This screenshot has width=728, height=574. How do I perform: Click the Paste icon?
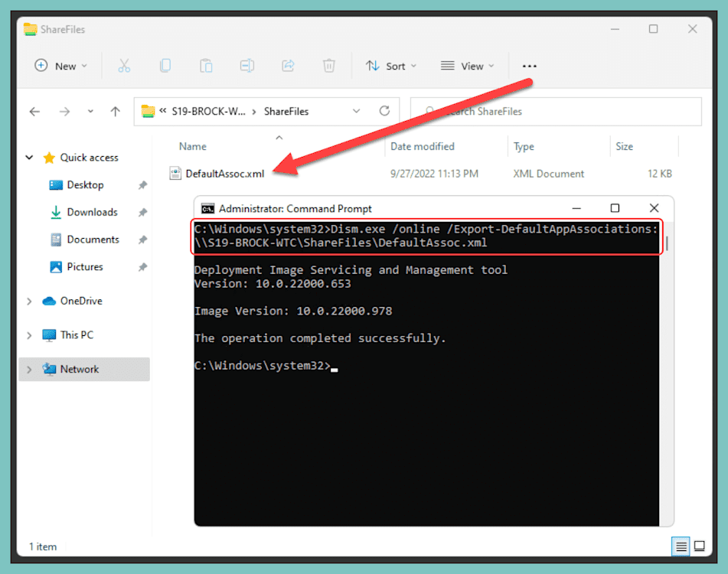(x=206, y=66)
